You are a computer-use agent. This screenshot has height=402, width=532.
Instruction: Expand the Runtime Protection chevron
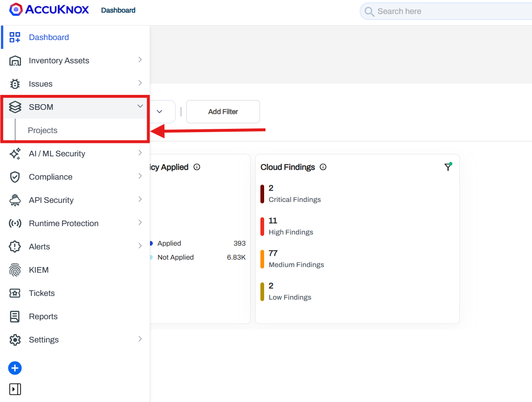click(x=140, y=223)
